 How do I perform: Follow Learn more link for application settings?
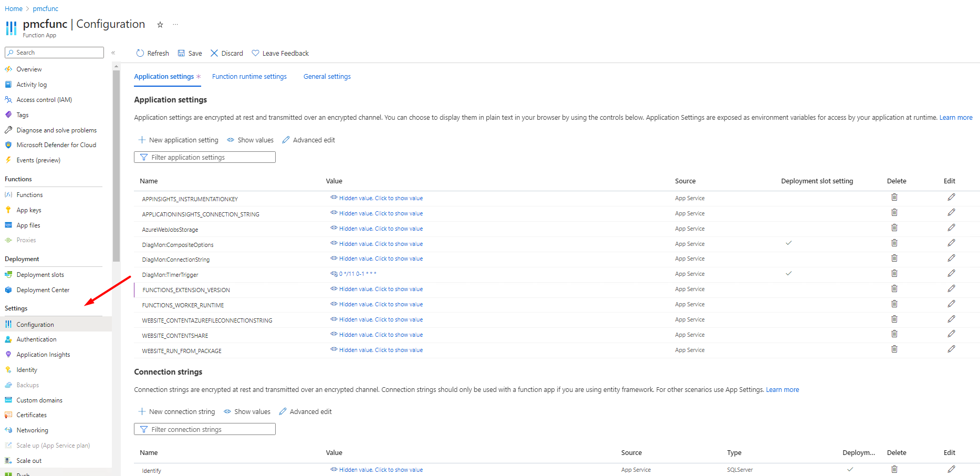click(x=956, y=118)
